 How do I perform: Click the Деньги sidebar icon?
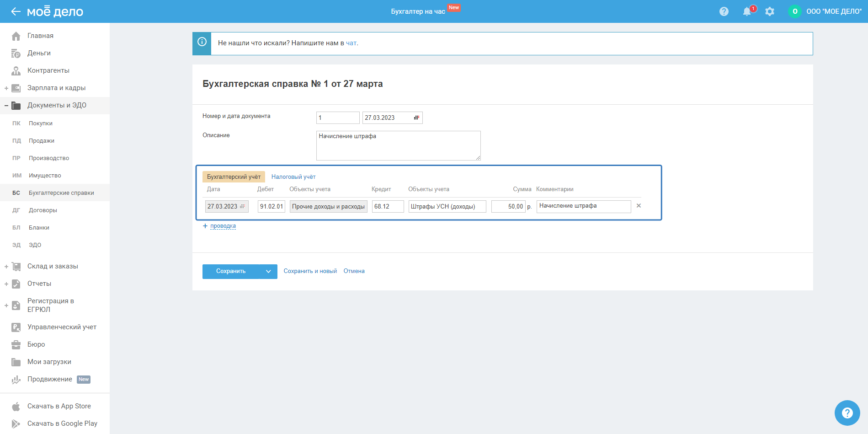point(16,54)
